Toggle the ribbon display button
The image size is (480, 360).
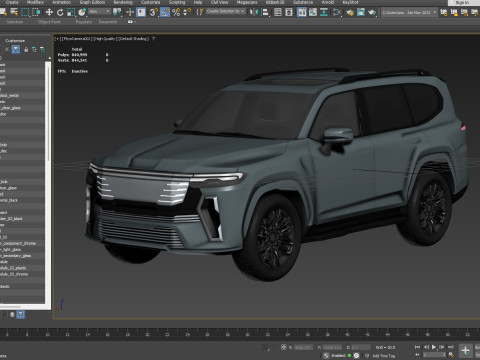pyautogui.click(x=302, y=13)
